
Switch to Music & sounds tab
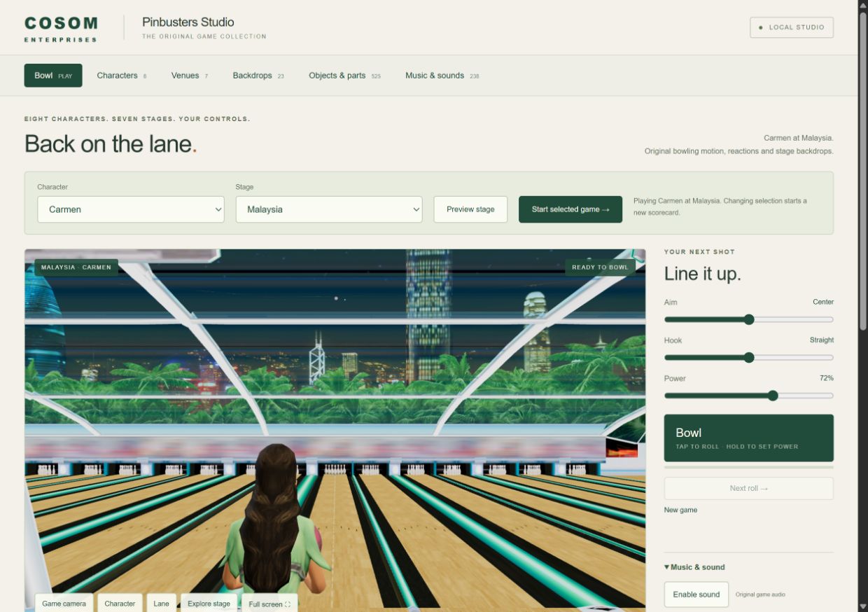[442, 76]
